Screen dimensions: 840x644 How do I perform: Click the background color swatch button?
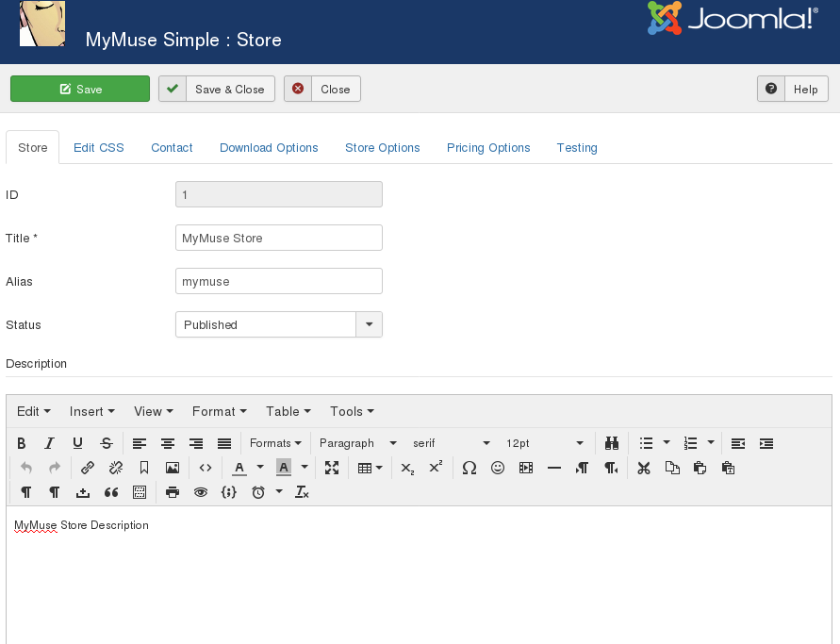[283, 468]
